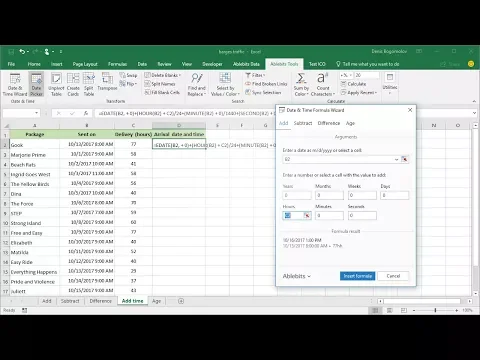The width and height of the screenshot is (480, 360).
Task: Open the Utilities dropdown
Action: coord(390,84)
